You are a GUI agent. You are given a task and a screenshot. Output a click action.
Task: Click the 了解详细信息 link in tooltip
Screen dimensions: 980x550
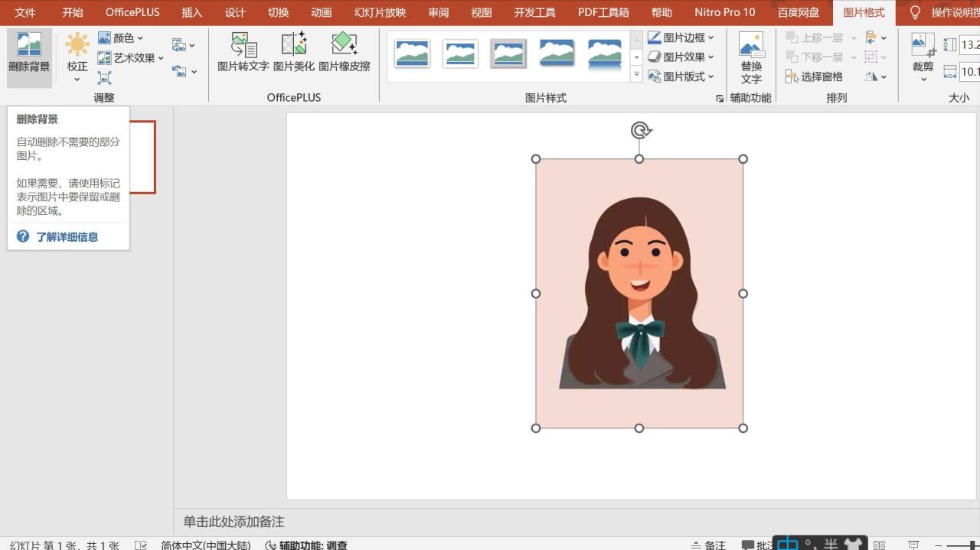tap(67, 237)
